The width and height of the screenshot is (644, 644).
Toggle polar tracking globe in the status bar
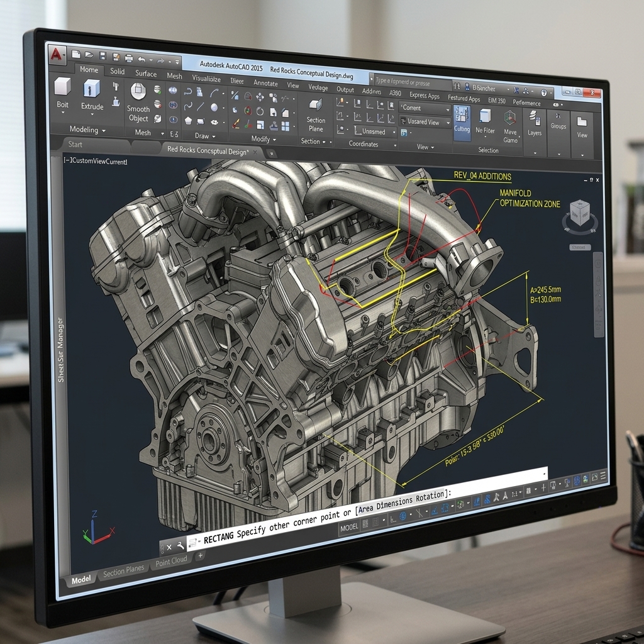tap(403, 516)
